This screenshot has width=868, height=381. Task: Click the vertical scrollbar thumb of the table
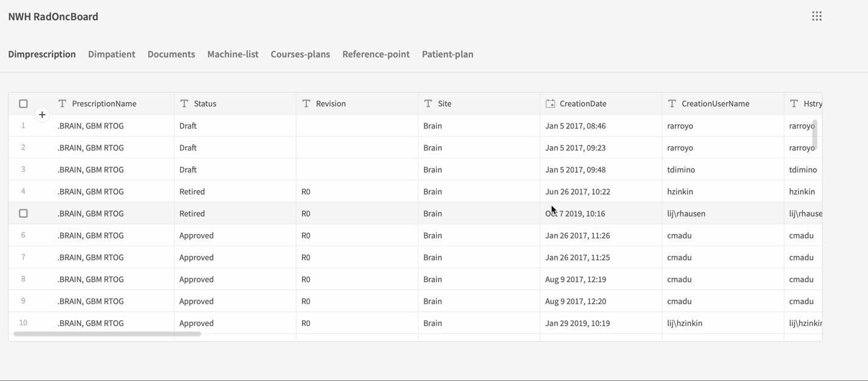[815, 135]
